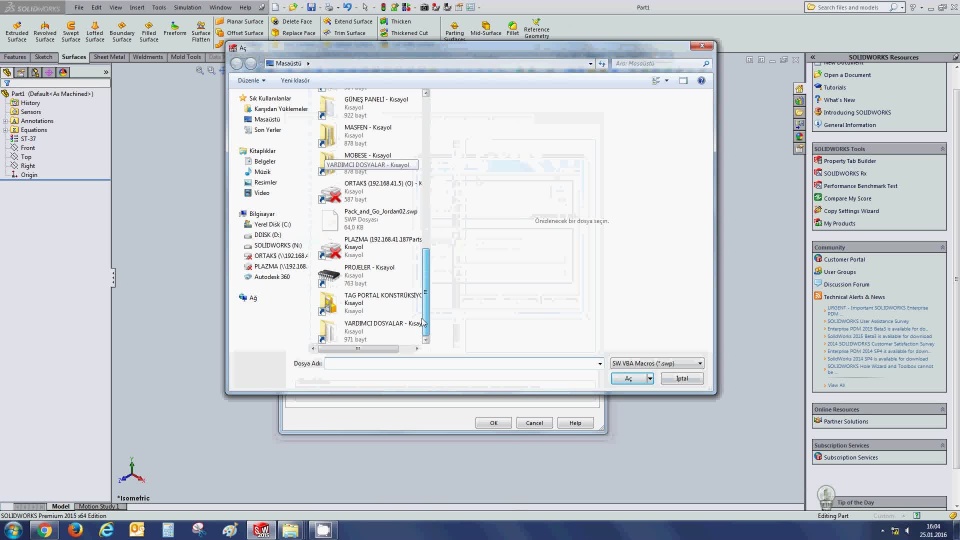Image resolution: width=960 pixels, height=540 pixels.
Task: Click Help in background dialog
Action: point(576,423)
